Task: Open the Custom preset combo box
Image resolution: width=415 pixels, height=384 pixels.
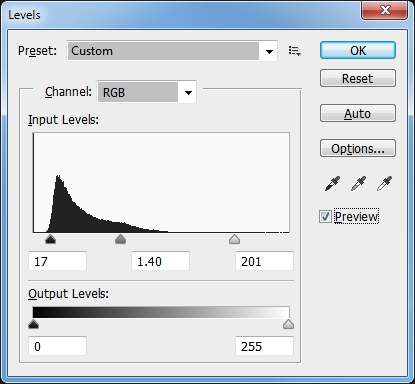Action: (x=172, y=51)
